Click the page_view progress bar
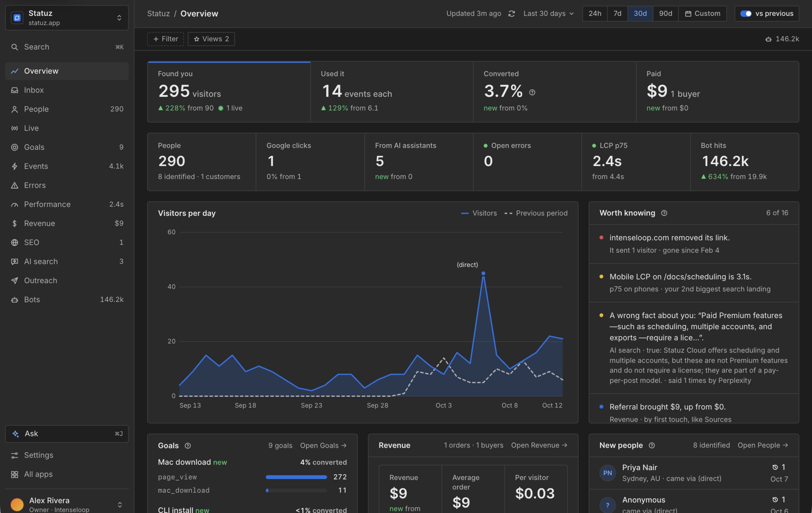The height and width of the screenshot is (513, 812). click(x=296, y=477)
